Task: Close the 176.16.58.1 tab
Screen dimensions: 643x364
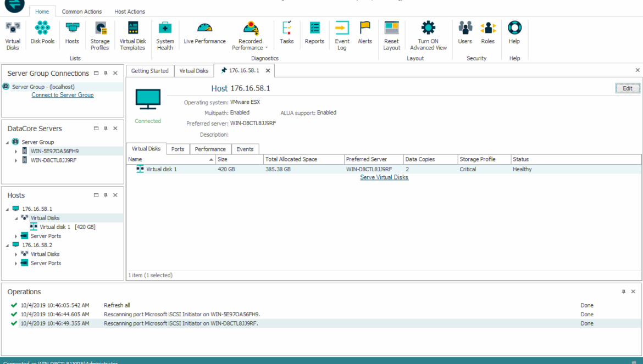Action: [268, 71]
